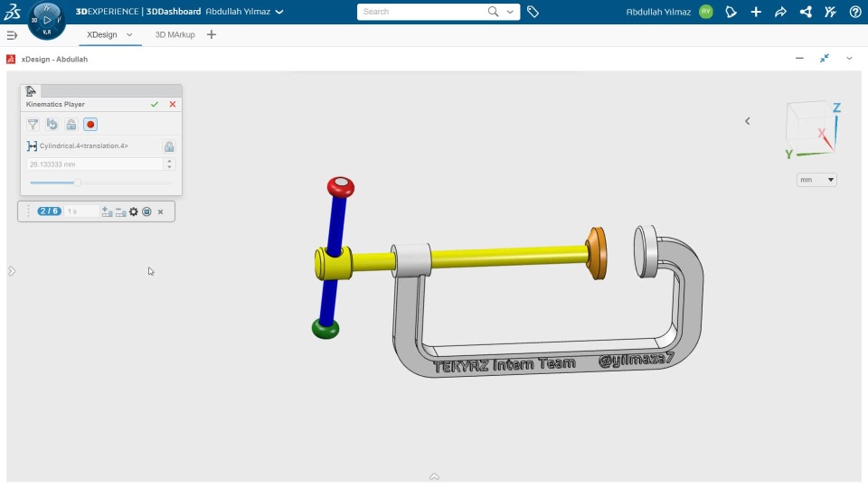Select the XDesign tab
This screenshot has height=488, width=868.
click(x=102, y=35)
